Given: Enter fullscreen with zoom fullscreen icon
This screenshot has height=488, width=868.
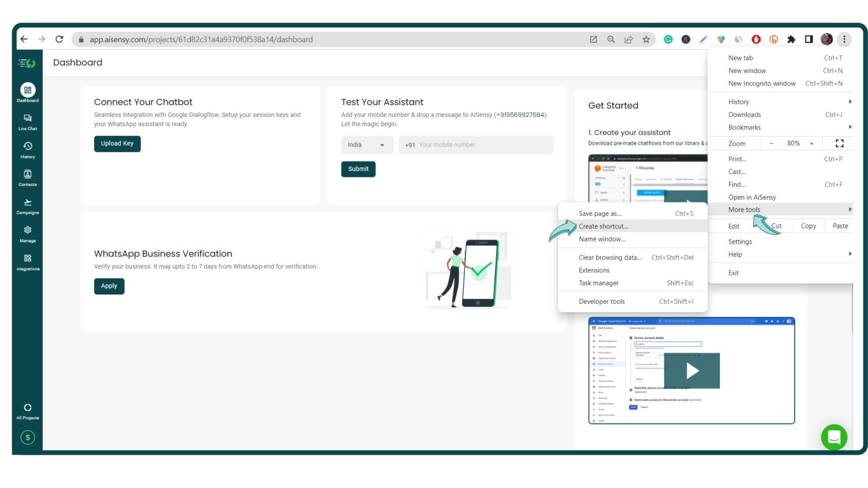Looking at the screenshot, I should (840, 144).
